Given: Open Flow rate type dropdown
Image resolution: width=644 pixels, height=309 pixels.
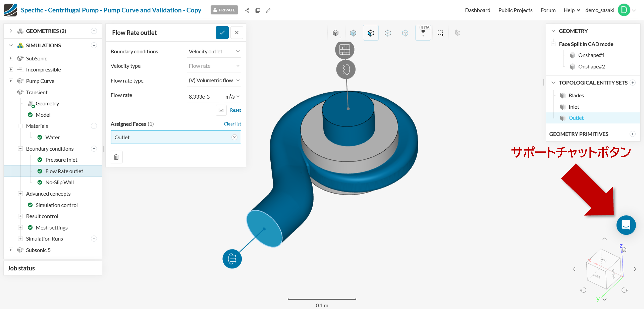Looking at the screenshot, I should [x=214, y=81].
